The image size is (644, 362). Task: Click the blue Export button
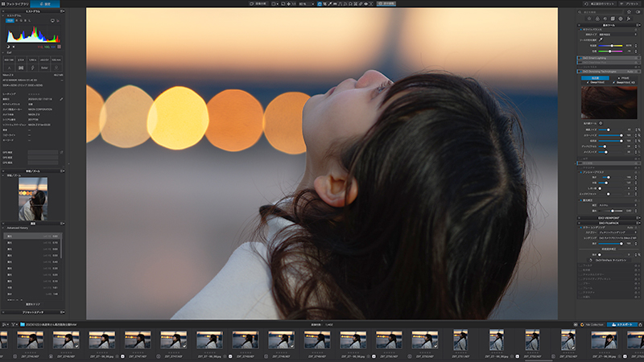pos(622,324)
